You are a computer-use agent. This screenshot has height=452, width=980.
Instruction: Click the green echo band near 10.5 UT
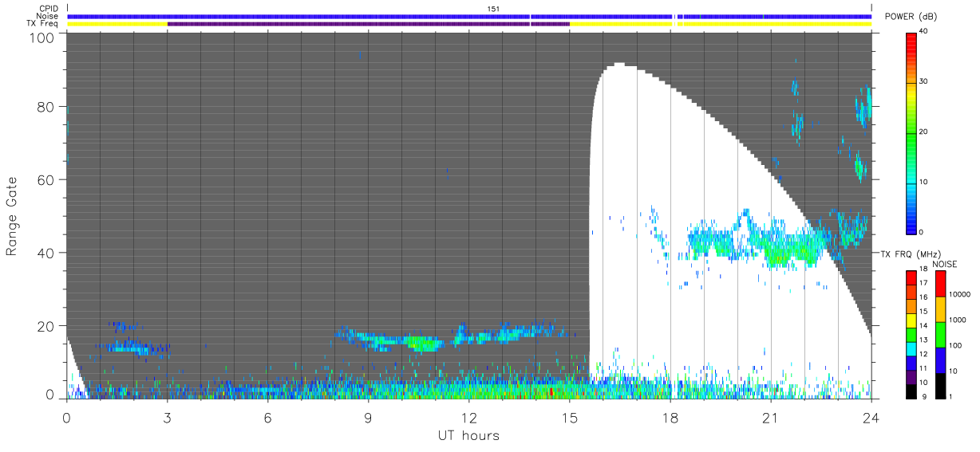[x=423, y=344]
